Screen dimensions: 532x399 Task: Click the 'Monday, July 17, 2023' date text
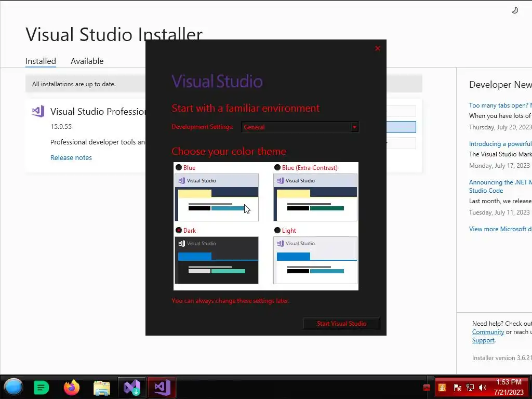[499, 166]
